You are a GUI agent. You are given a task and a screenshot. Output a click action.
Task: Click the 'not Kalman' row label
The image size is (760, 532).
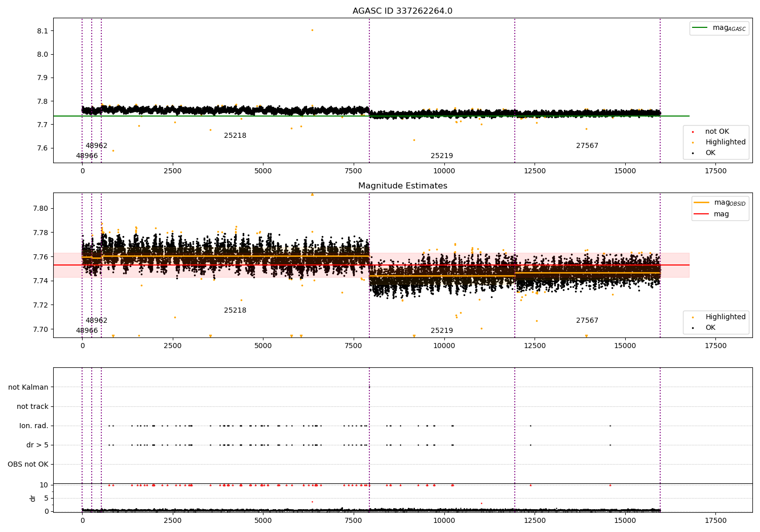click(x=28, y=388)
